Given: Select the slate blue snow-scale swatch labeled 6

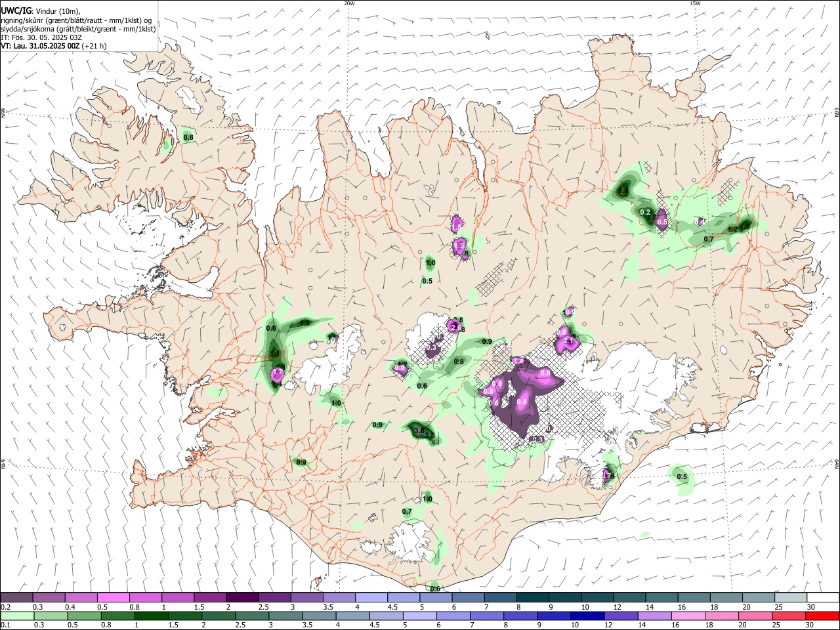Looking at the screenshot, I should coord(468,598).
